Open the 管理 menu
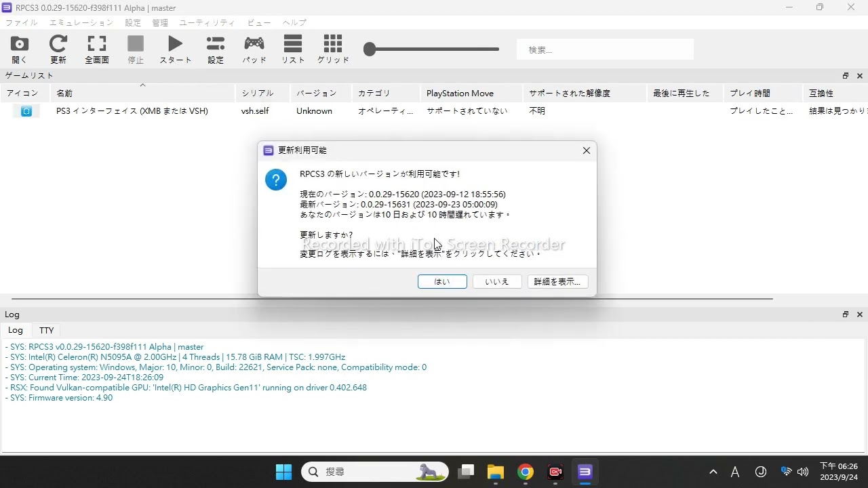This screenshot has width=868, height=488. coord(160,22)
